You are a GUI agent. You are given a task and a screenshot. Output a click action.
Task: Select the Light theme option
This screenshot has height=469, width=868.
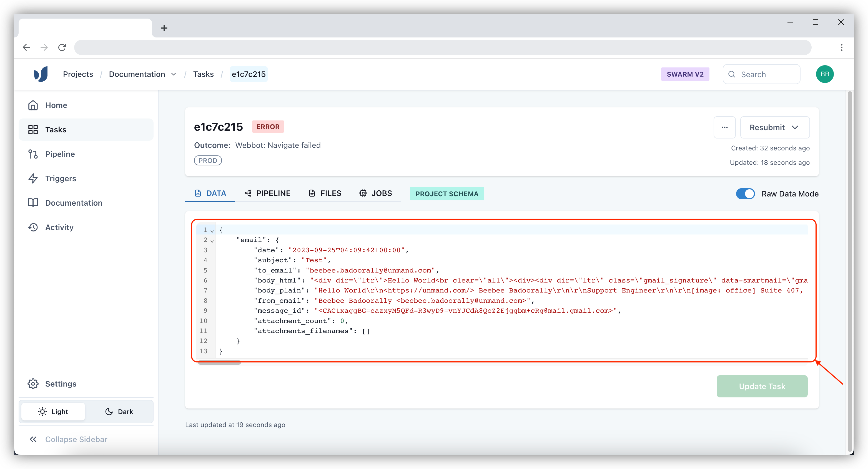point(53,412)
